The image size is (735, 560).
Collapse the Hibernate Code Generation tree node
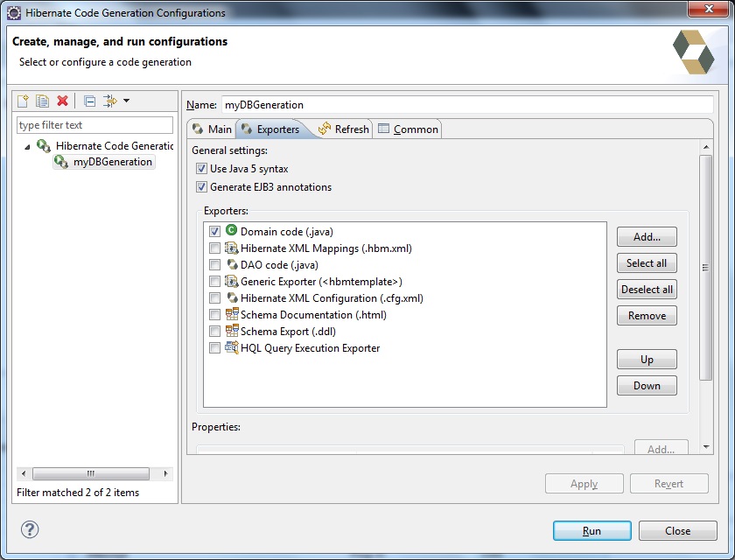coord(27,147)
